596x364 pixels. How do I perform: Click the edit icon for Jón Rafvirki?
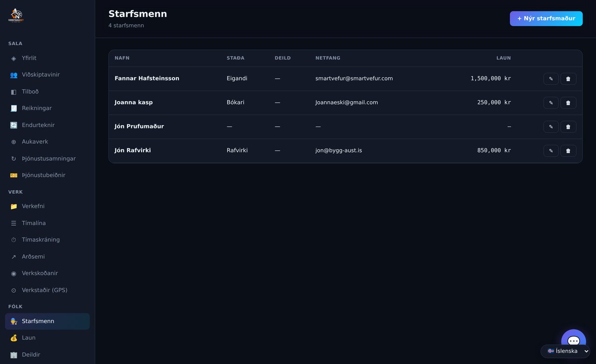pyautogui.click(x=551, y=151)
